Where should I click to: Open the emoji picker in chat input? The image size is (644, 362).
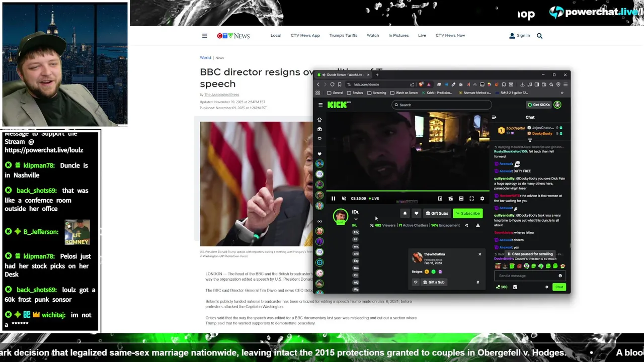point(560,276)
